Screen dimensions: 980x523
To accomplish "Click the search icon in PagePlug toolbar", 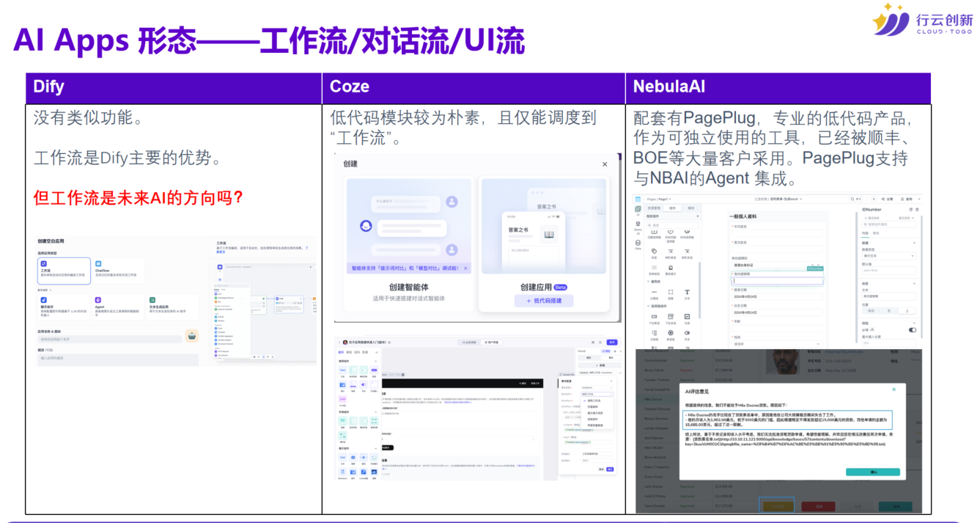I will 853,199.
